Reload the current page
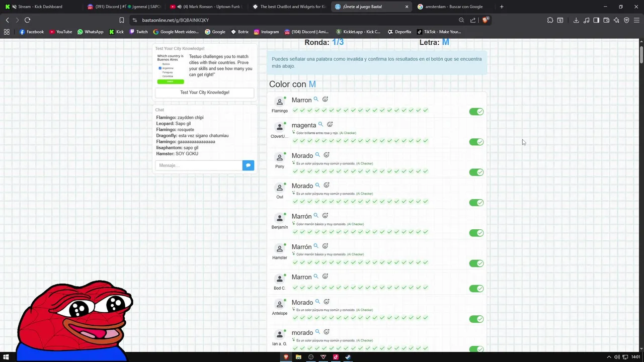The height and width of the screenshot is (362, 644). coord(28,20)
